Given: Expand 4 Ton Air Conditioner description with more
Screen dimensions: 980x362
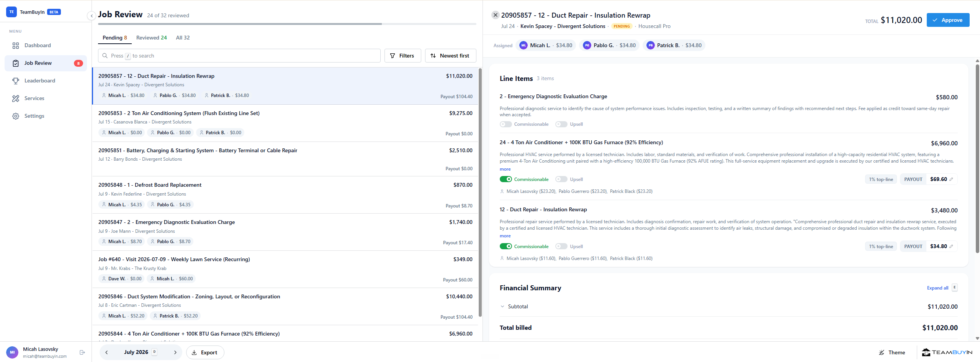Looking at the screenshot, I should tap(505, 169).
